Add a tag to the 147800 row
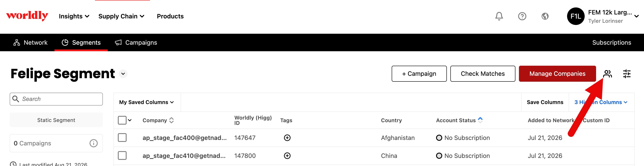This screenshot has height=166, width=644. (287, 156)
